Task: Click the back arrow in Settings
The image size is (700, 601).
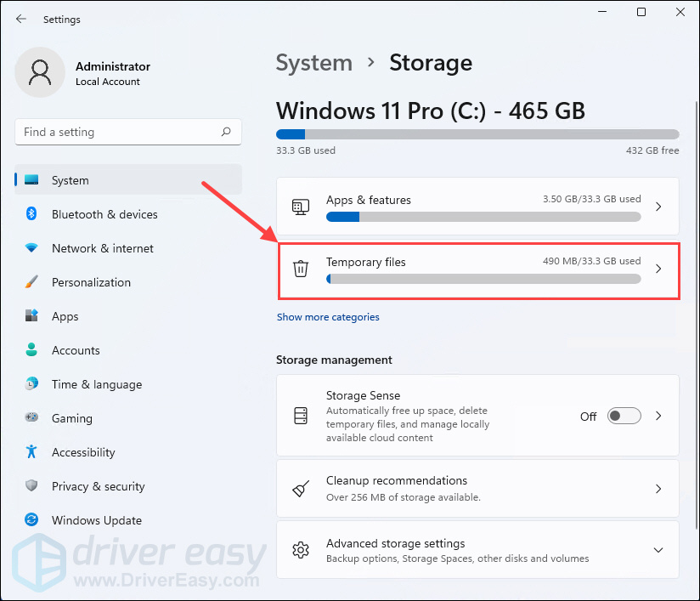Action: point(21,19)
